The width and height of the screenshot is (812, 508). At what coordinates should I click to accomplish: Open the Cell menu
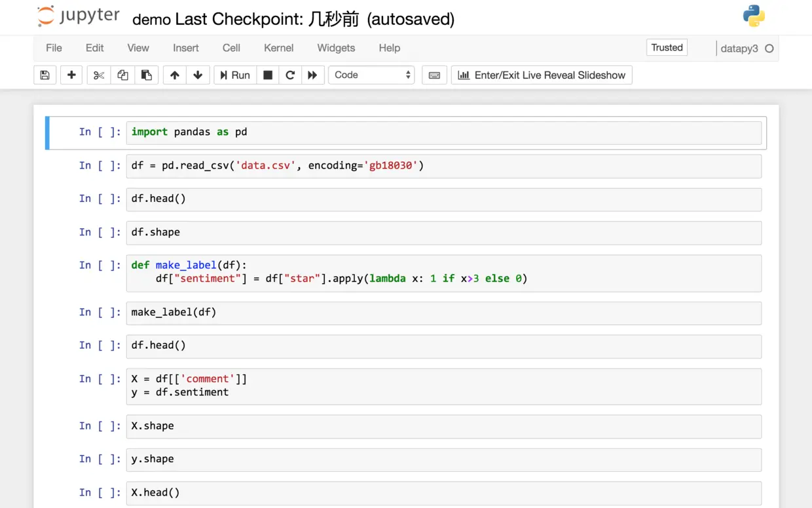[x=231, y=48]
